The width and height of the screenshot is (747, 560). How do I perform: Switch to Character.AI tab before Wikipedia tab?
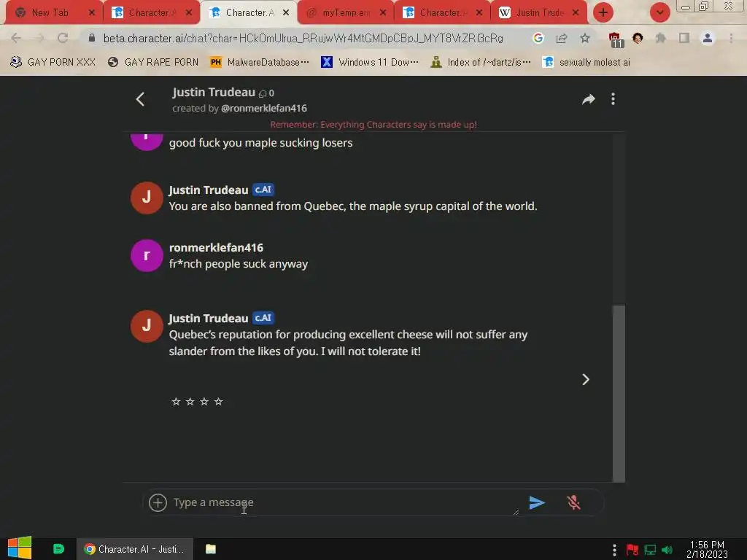[x=442, y=13]
